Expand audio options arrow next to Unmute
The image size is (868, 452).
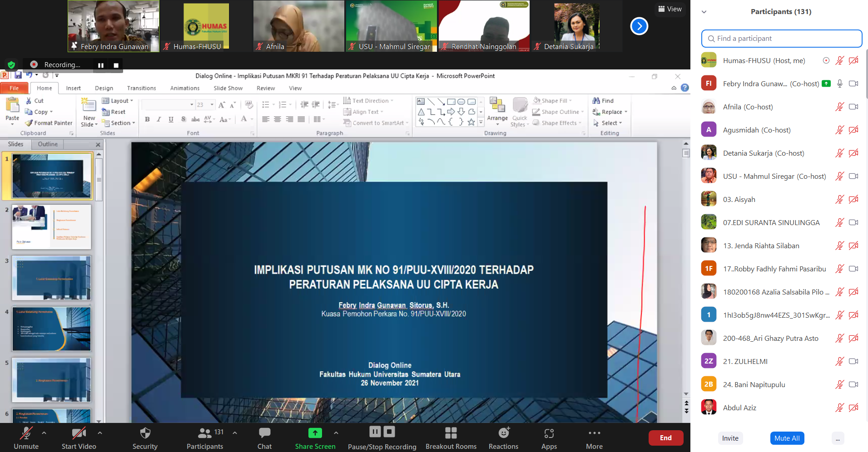tap(44, 433)
